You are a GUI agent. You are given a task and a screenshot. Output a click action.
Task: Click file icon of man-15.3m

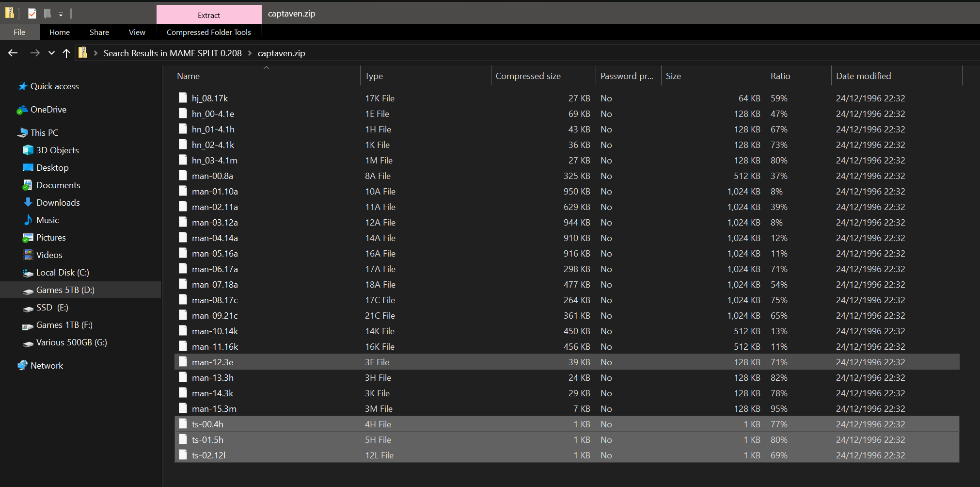pyautogui.click(x=183, y=408)
